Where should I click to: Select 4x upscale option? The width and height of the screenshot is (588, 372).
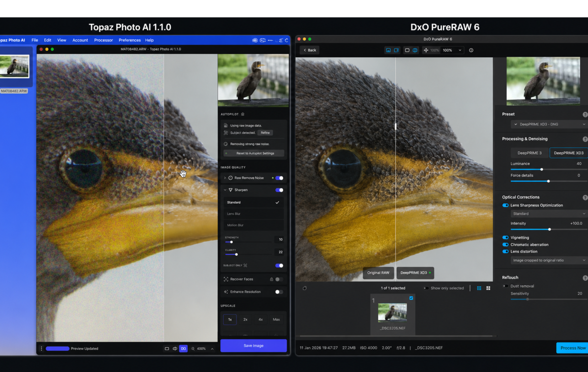[261, 320]
